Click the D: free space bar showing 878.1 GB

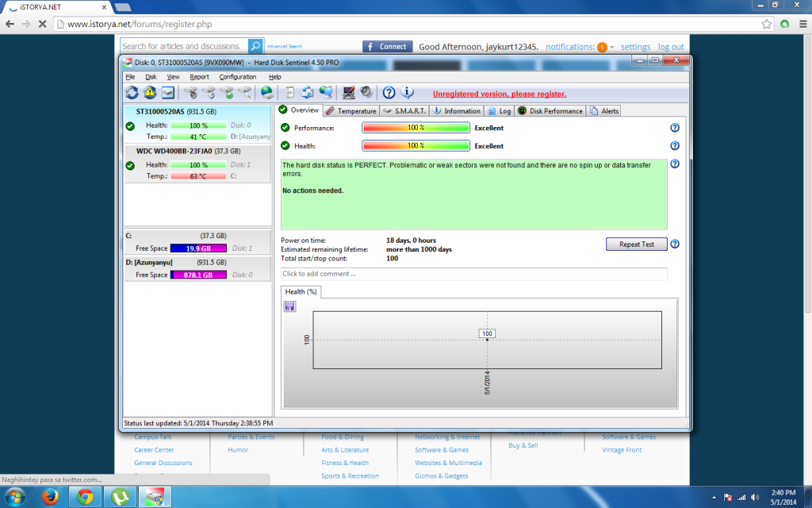pyautogui.click(x=198, y=275)
